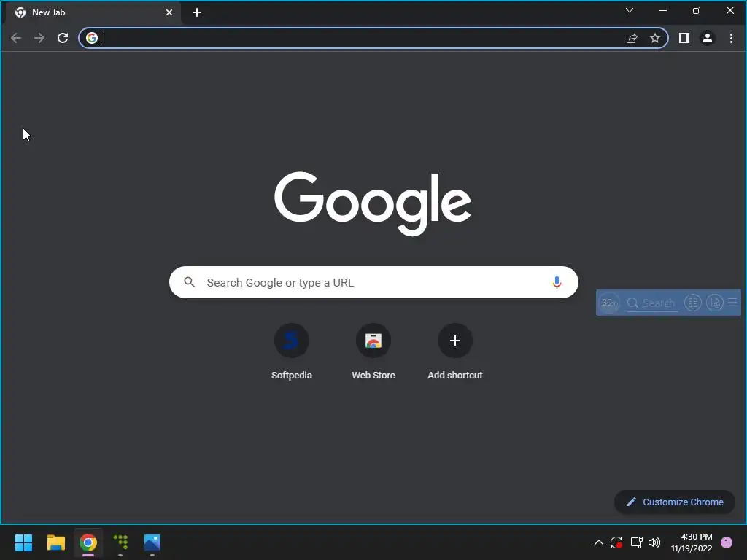
Task: Open the notification badge showing 1
Action: tap(727, 542)
